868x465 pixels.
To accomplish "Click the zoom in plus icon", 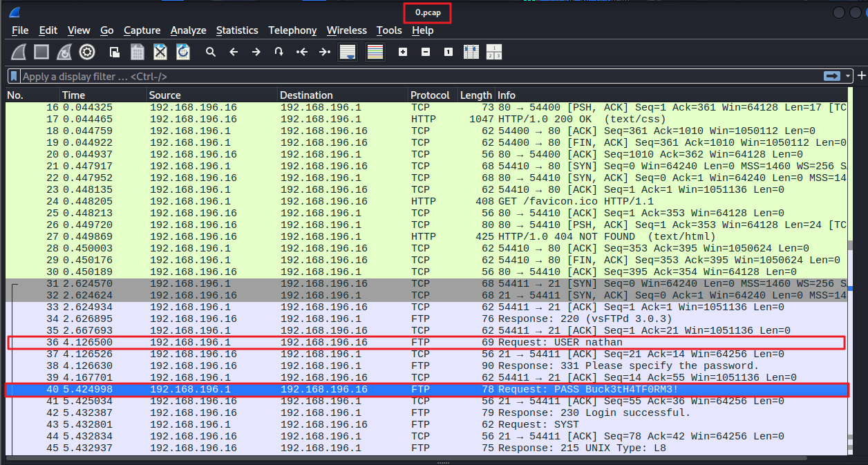I will coord(403,52).
